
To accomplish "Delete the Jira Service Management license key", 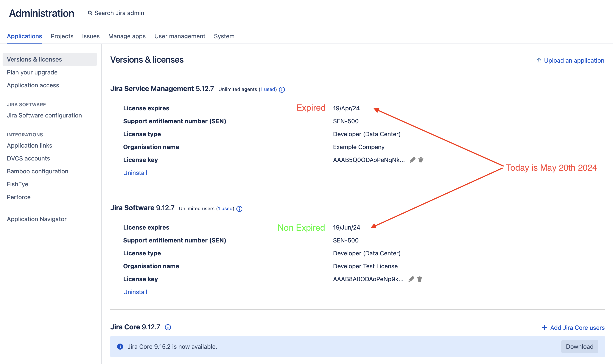I will click(421, 160).
